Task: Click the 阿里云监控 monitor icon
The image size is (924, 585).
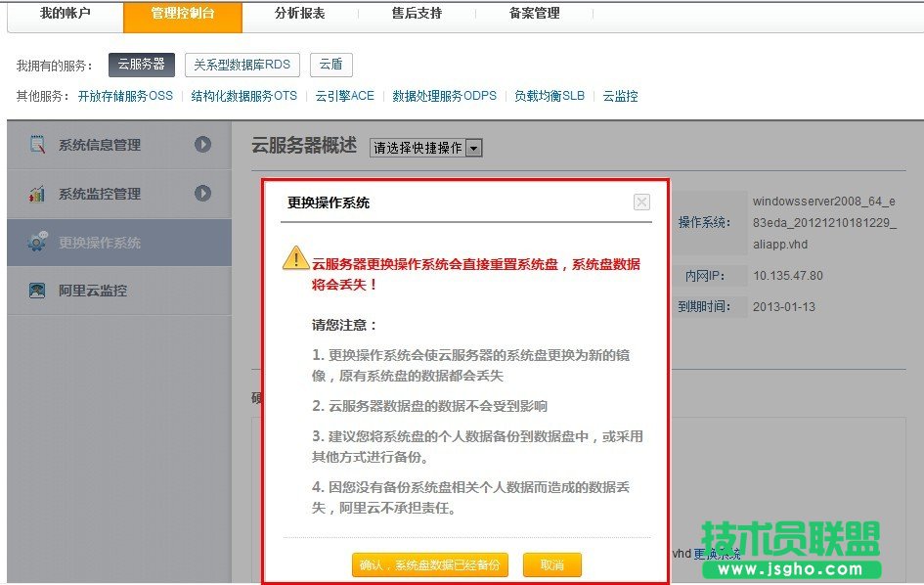Action: (37, 291)
